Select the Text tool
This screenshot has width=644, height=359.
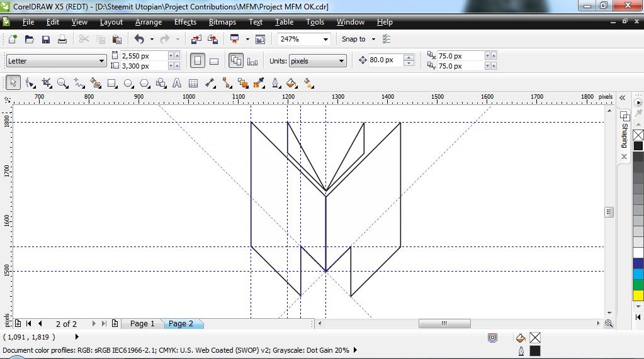point(178,83)
